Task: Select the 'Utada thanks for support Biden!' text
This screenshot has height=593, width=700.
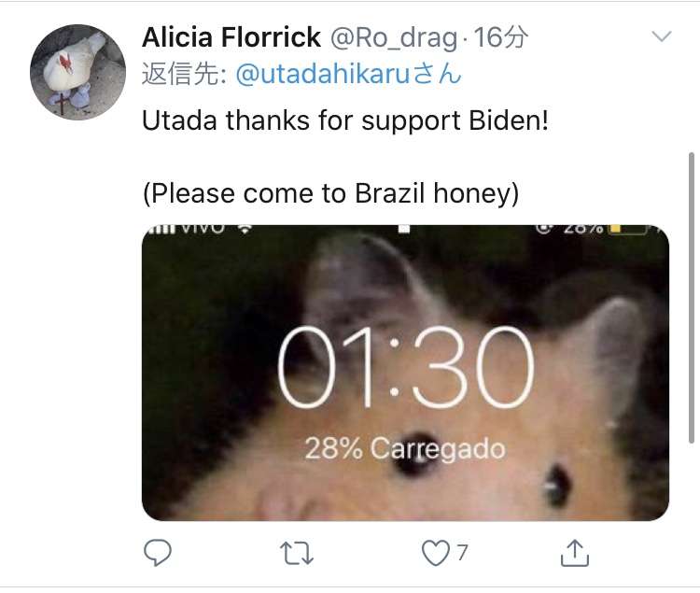Action: coord(345,121)
